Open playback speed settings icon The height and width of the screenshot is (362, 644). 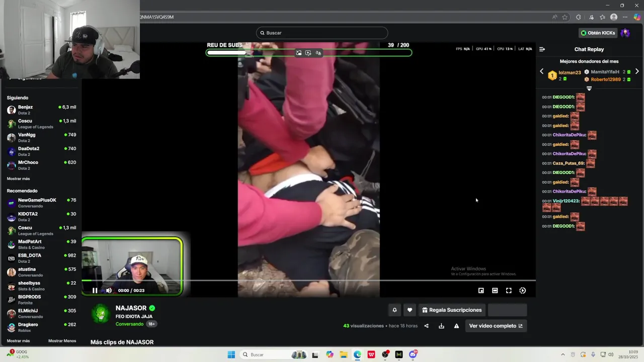click(x=523, y=290)
